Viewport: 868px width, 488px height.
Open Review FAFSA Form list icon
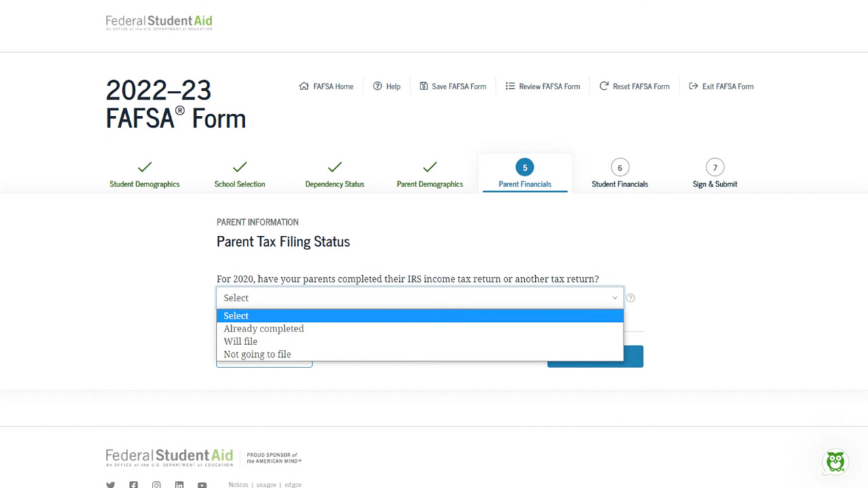(x=510, y=86)
